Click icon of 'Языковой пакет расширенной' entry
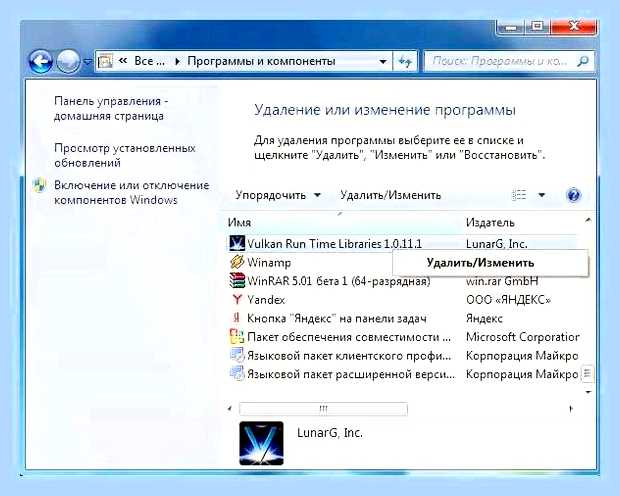 point(237,373)
